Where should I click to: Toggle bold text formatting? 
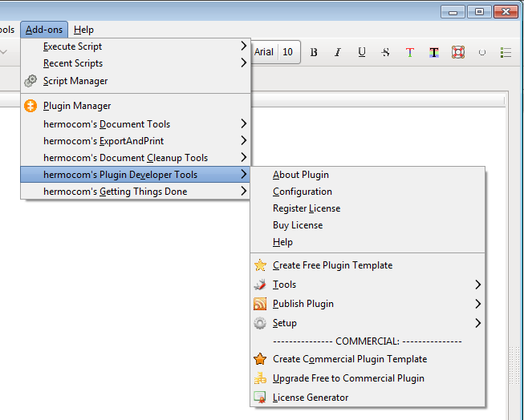(x=314, y=52)
